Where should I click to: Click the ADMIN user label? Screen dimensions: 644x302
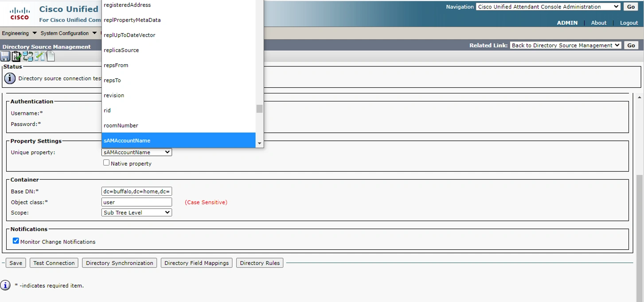tap(567, 23)
